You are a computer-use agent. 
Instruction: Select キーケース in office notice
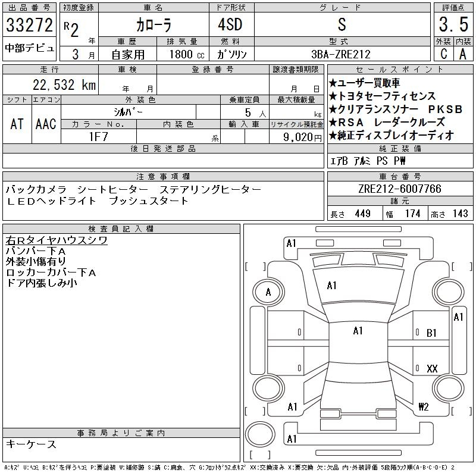pos(31,444)
